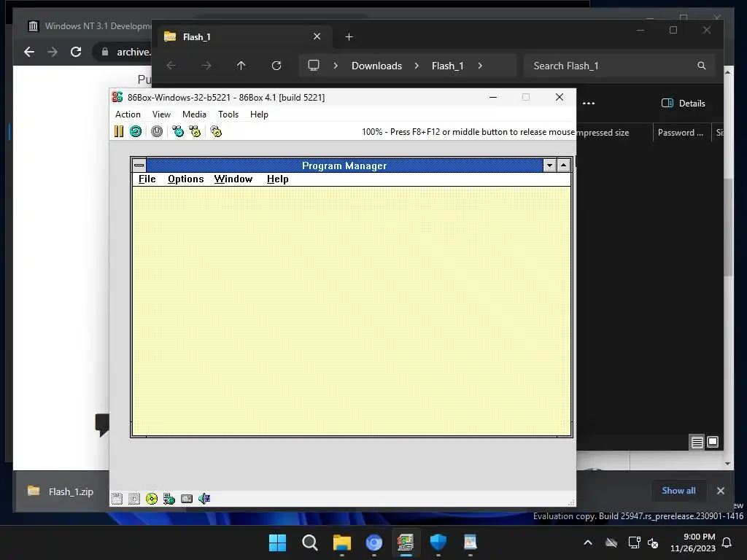Expand the chevron after Flash_1 breadcrumb

[x=480, y=66]
